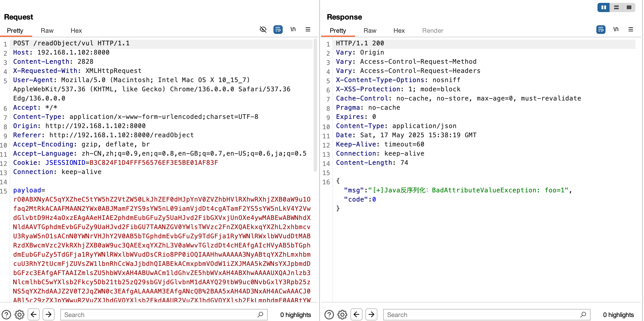This screenshot has height=321, width=644.
Task: Click the "code":0 JSON entry
Action: (360, 199)
